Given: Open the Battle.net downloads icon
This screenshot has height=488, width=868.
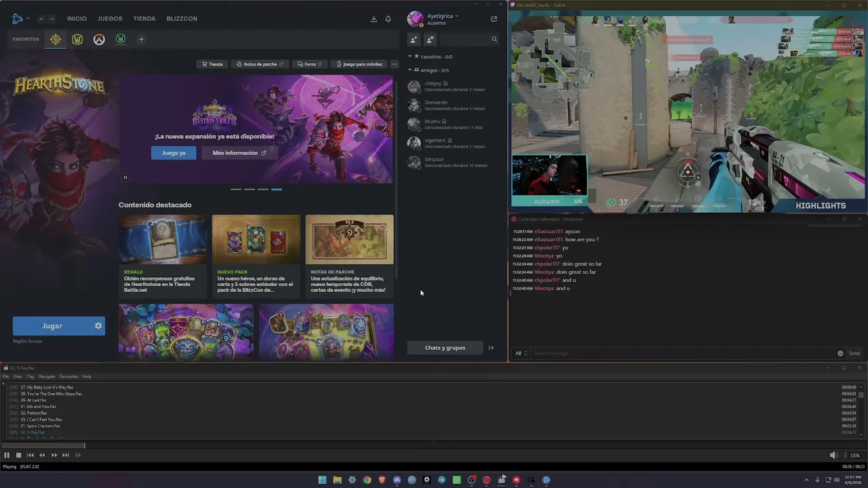Looking at the screenshot, I should [x=374, y=19].
